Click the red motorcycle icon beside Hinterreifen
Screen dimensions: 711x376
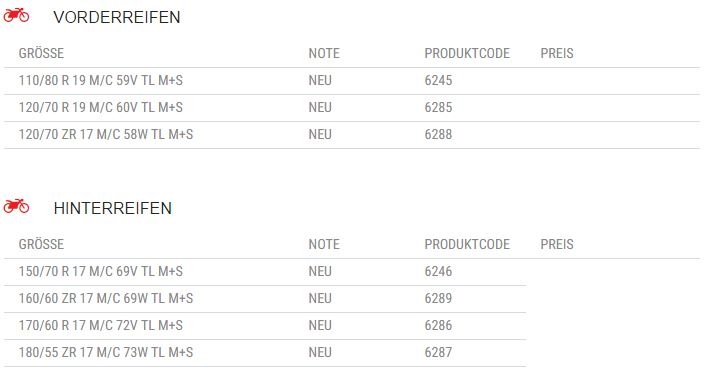click(16, 207)
